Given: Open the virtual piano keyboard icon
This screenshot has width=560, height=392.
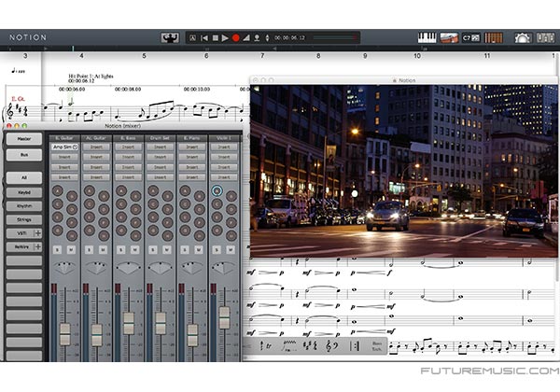Looking at the screenshot, I should tap(427, 37).
